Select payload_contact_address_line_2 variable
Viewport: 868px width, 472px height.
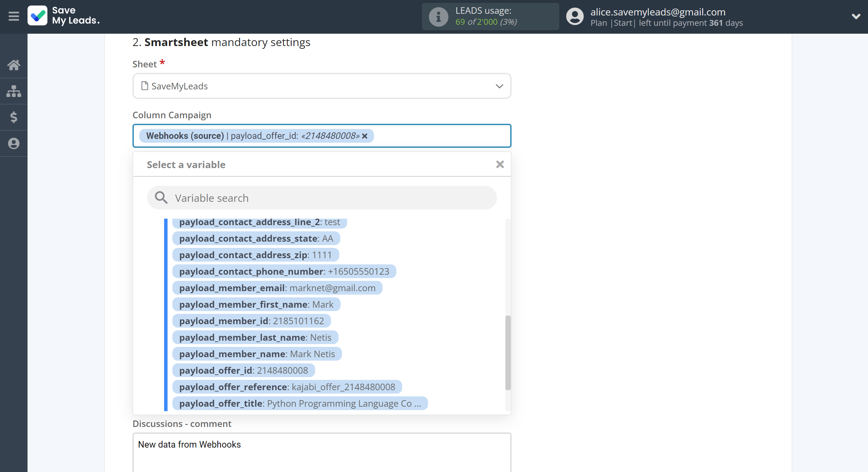[259, 222]
